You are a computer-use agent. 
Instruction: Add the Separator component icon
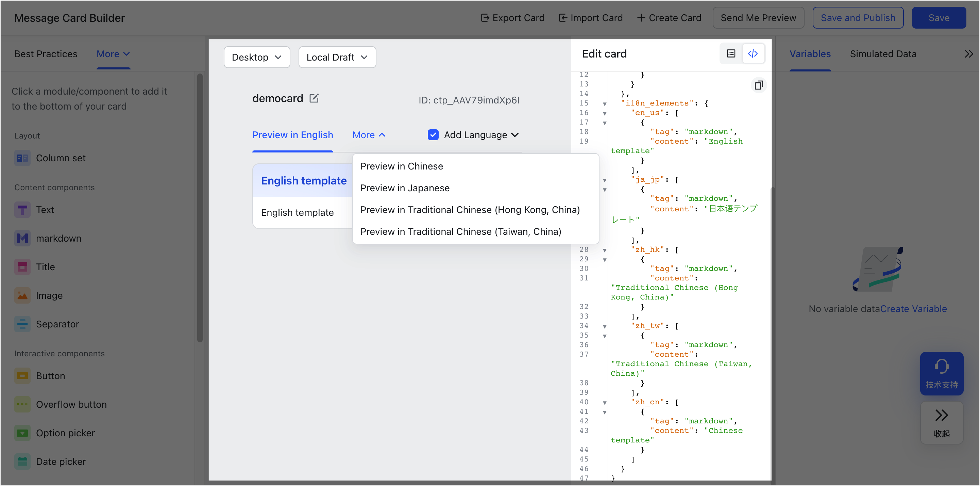point(22,324)
